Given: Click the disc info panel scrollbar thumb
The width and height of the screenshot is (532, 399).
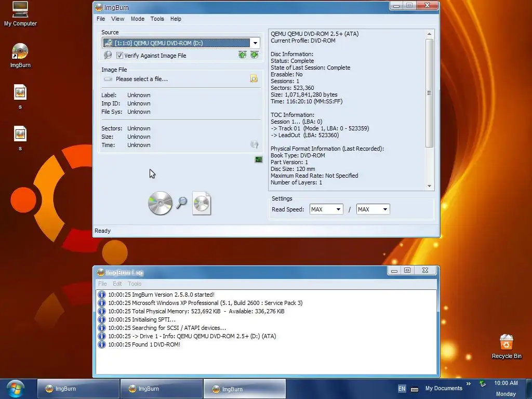Looking at the screenshot, I should click(x=429, y=93).
